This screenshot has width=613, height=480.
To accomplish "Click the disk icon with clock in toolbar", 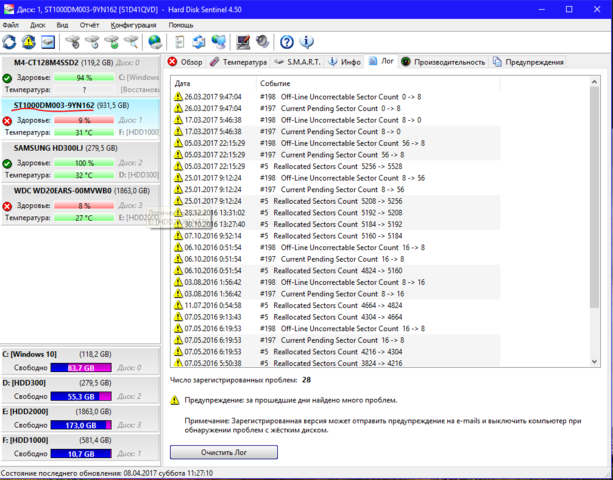I will (x=92, y=42).
